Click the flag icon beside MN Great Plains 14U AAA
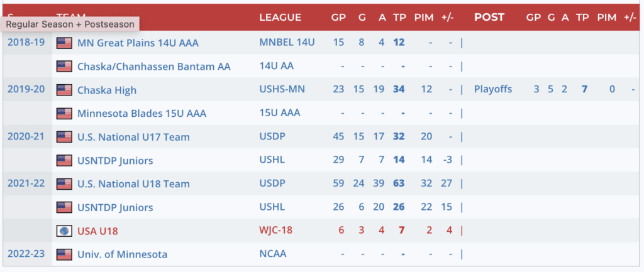This screenshot has height=272, width=644. pyautogui.click(x=64, y=43)
